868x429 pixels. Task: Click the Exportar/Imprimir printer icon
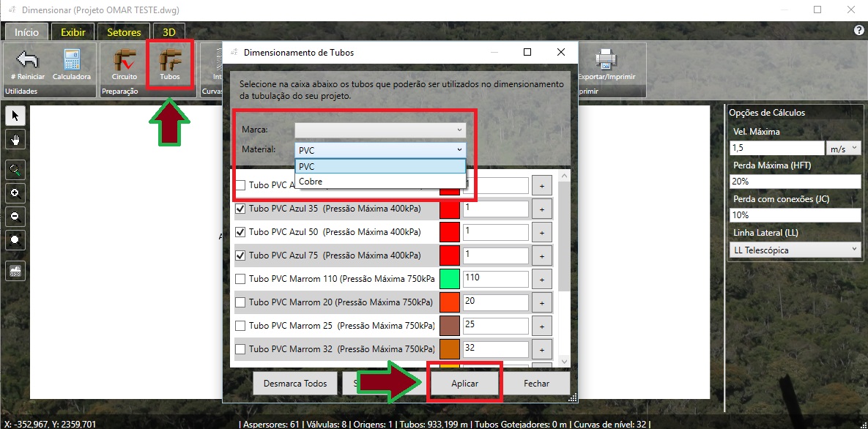point(606,60)
